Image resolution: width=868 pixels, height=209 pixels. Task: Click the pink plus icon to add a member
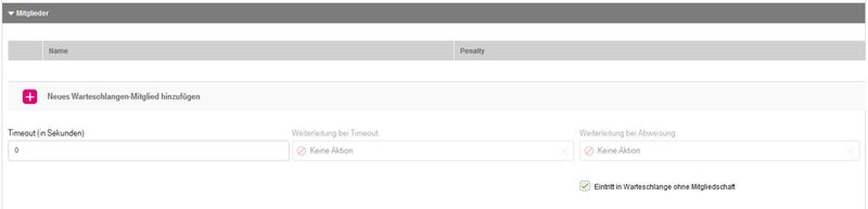pyautogui.click(x=30, y=97)
